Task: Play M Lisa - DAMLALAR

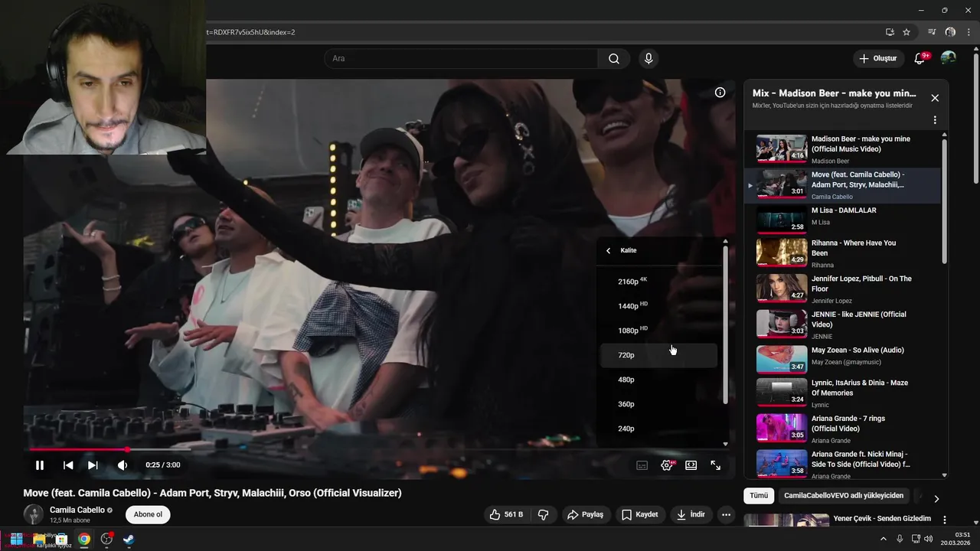Action: 842,218
